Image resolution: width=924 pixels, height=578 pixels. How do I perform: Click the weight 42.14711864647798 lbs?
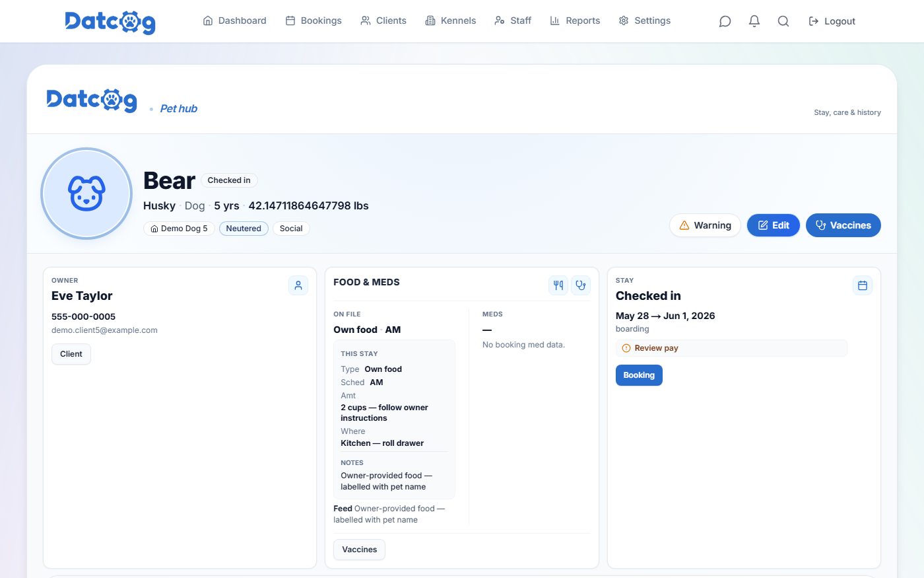pos(308,205)
